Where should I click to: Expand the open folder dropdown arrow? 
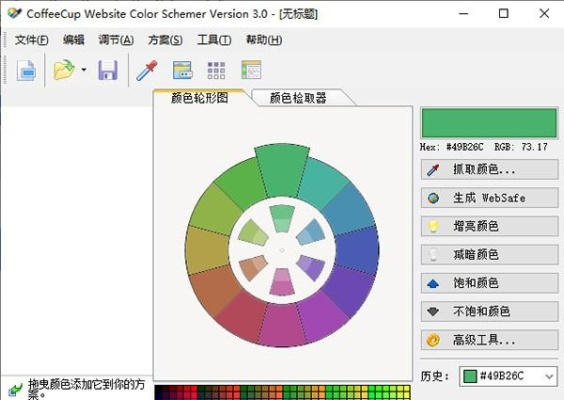pos(84,70)
